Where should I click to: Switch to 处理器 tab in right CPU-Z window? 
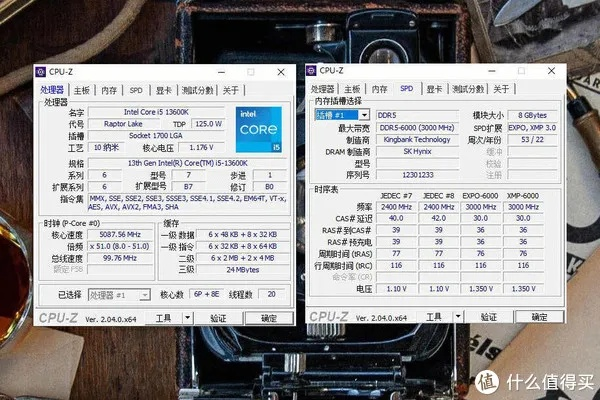[x=322, y=89]
